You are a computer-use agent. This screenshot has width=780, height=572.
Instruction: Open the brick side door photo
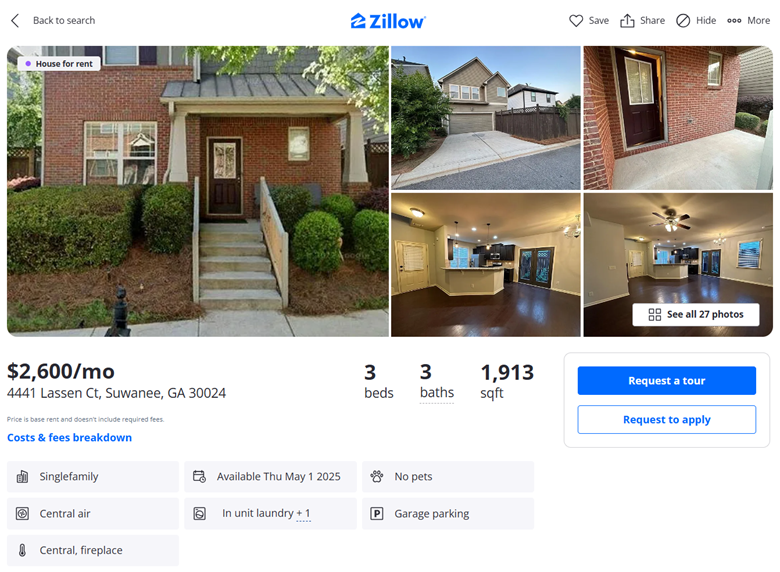pyautogui.click(x=678, y=118)
